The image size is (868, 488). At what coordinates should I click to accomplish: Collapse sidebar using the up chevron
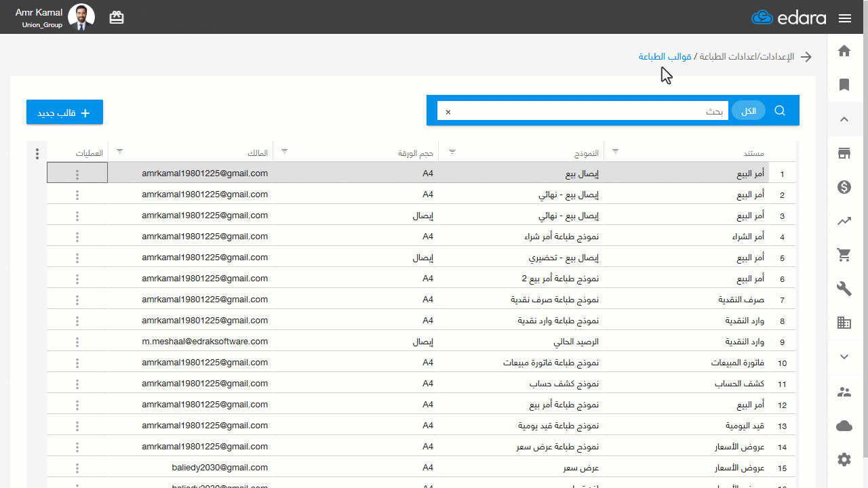(x=844, y=119)
